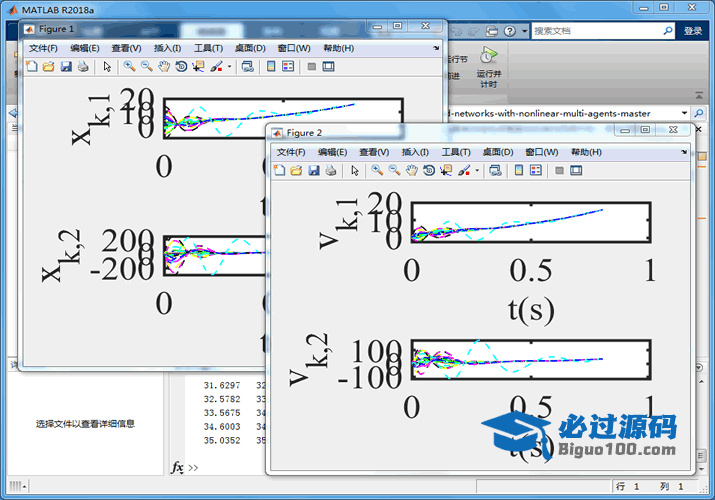Select Pan hand tool in Figure 2 toolbar

coord(411,170)
